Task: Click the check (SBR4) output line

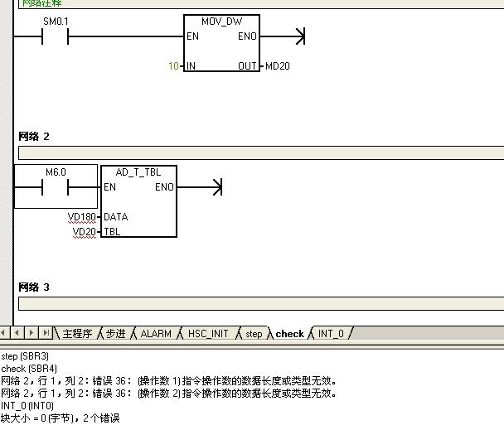Action: pos(29,369)
